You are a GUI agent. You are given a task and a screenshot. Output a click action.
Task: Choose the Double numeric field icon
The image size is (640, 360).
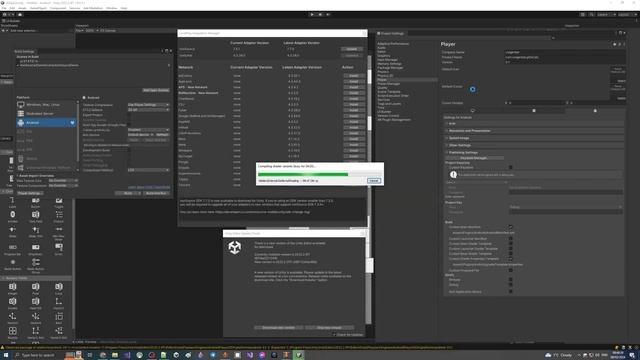pos(13,302)
